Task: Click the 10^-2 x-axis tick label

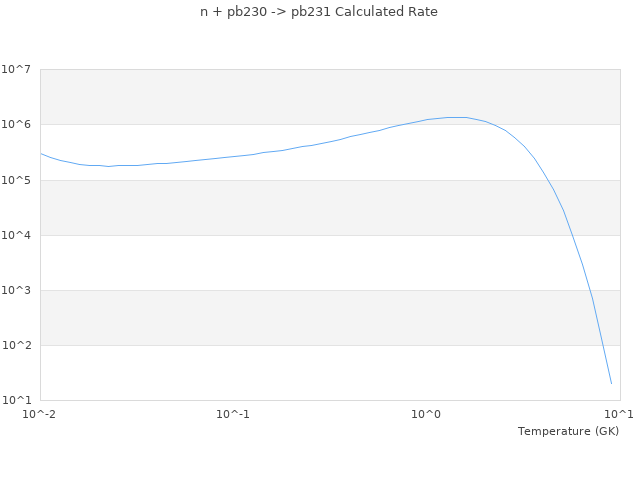Action: tap(40, 414)
